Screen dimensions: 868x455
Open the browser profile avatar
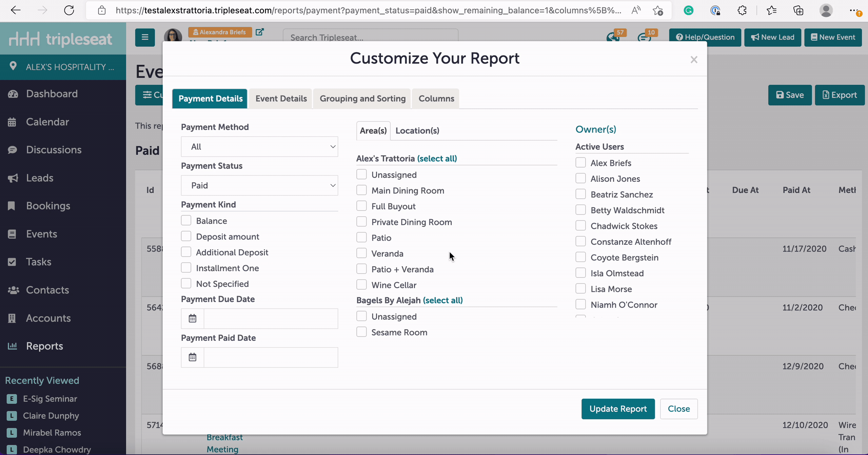[826, 11]
